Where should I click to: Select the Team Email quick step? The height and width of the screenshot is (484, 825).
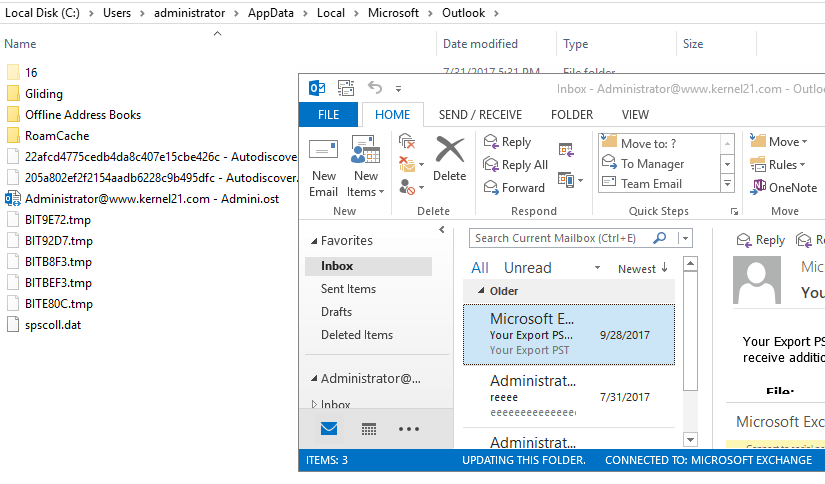[x=659, y=184]
